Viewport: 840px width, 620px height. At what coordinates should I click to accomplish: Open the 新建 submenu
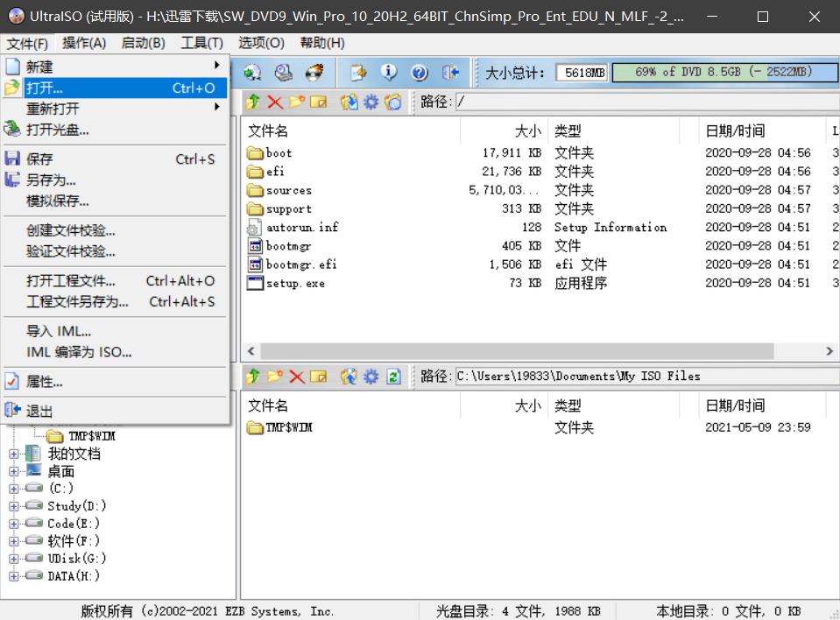coord(115,67)
